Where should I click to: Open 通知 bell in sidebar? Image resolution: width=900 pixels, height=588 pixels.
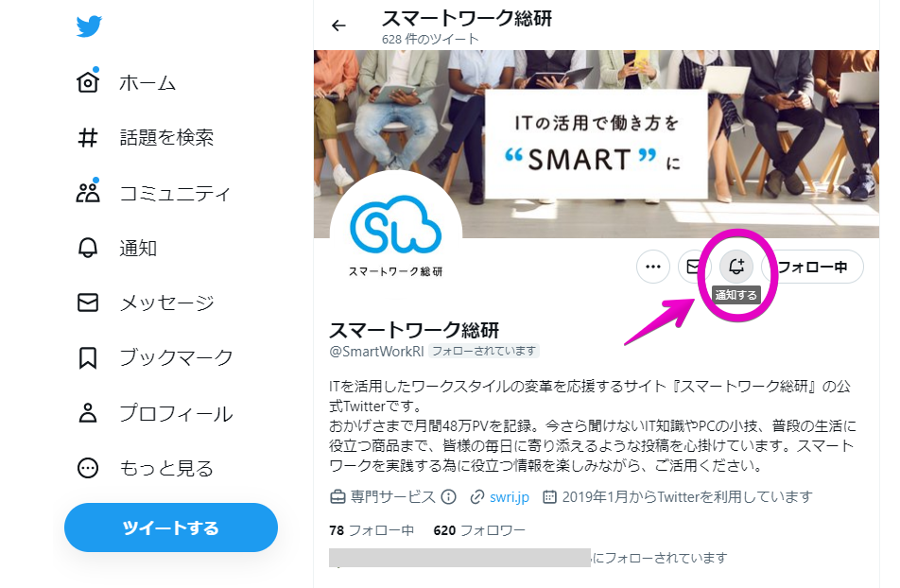88,248
